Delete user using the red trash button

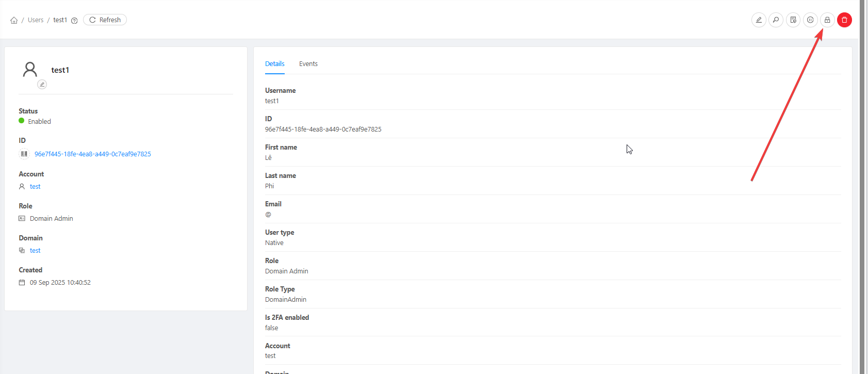[844, 20]
